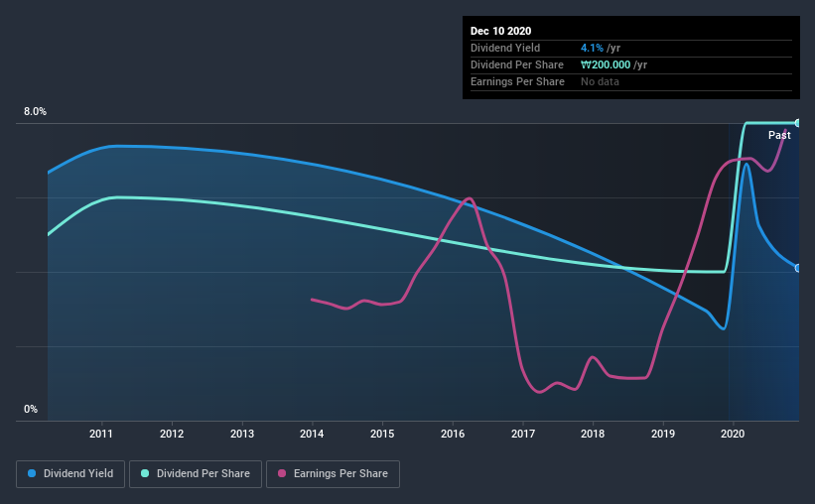Click the 2016 year label on the x-axis
Viewport: 815px width, 504px height.
tap(453, 434)
